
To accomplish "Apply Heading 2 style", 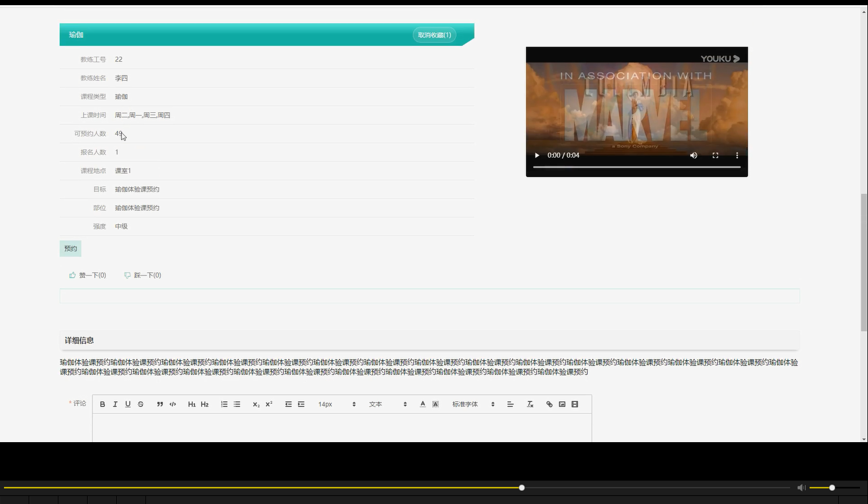I will (205, 404).
